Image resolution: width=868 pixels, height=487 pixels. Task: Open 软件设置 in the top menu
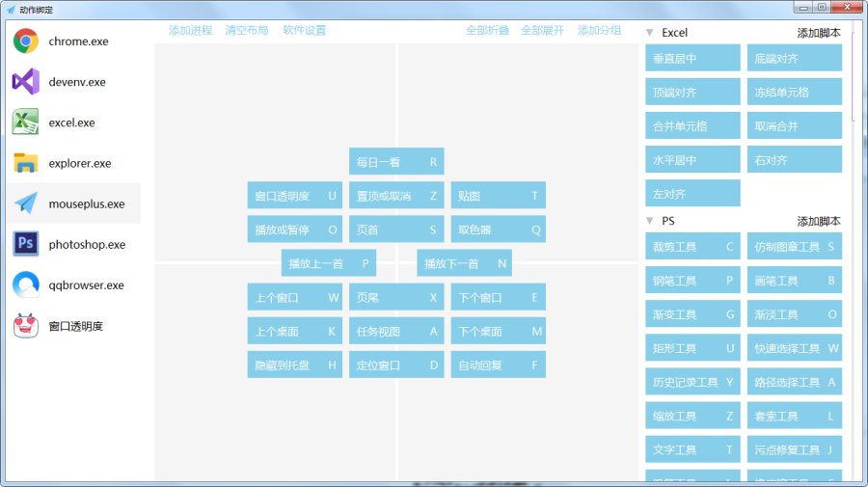[304, 30]
